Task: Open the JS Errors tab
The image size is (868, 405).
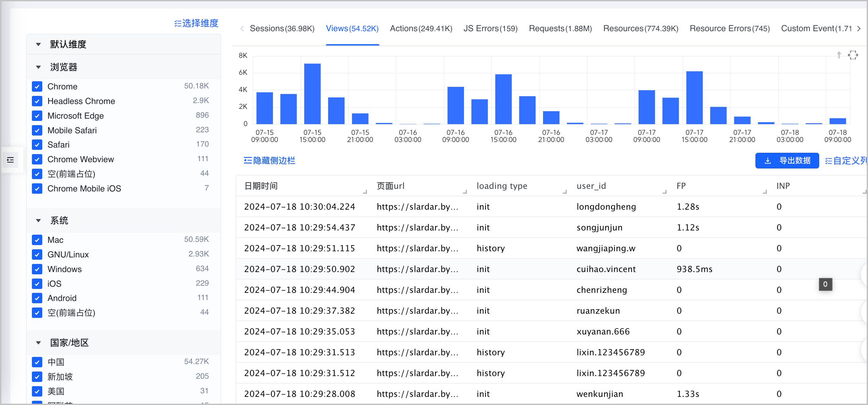Action: point(490,29)
